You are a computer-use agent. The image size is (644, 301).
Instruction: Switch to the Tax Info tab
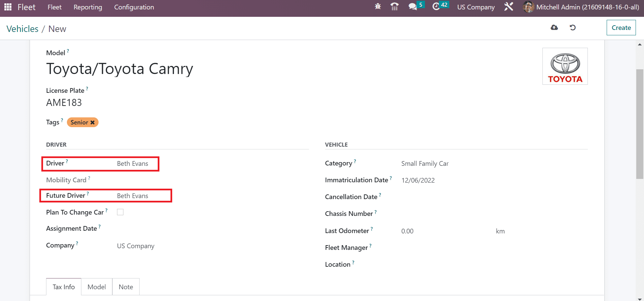64,287
